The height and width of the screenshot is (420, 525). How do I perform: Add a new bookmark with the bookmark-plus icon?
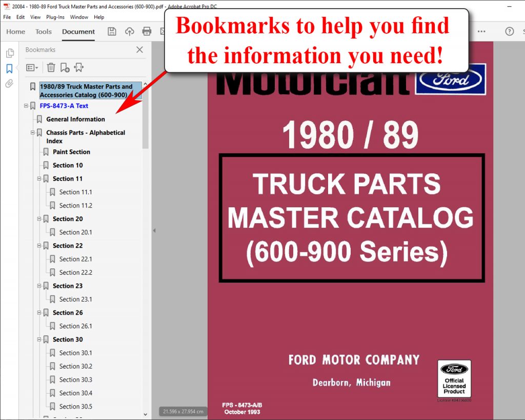[65, 67]
